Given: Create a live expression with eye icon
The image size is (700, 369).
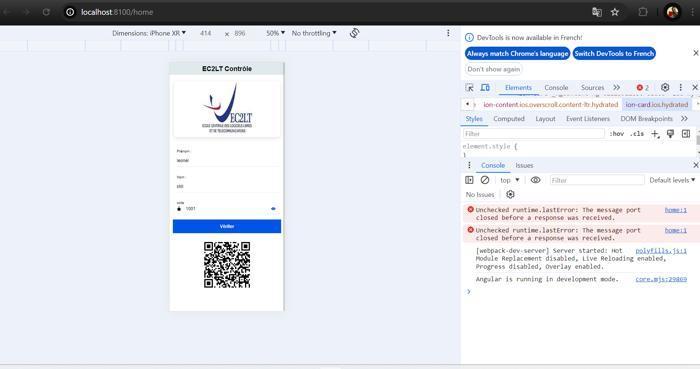Looking at the screenshot, I should click(x=535, y=180).
